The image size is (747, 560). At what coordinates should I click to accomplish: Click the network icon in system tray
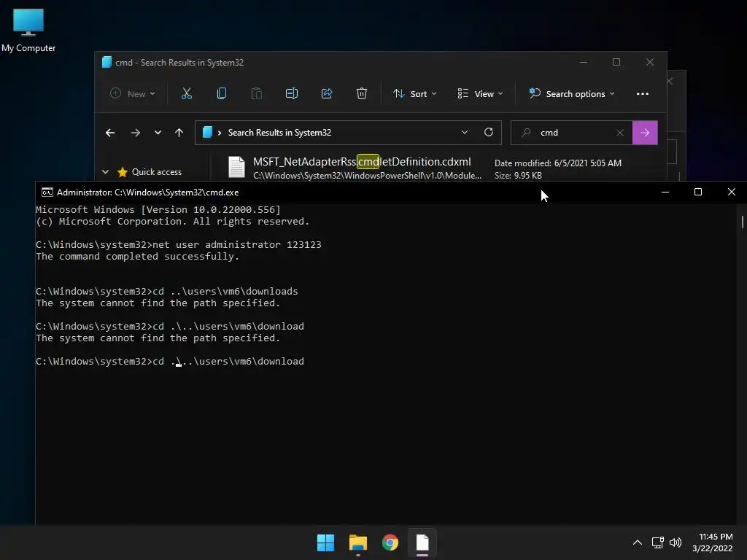[658, 542]
